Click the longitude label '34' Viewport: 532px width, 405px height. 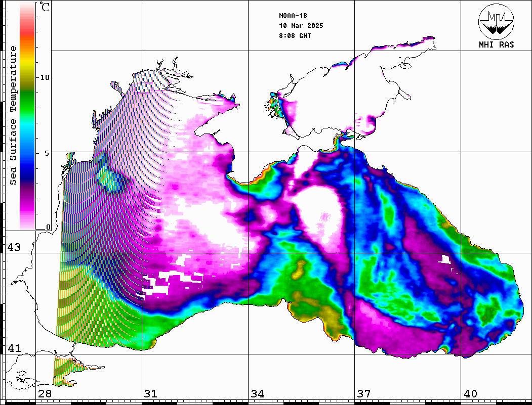257,394
